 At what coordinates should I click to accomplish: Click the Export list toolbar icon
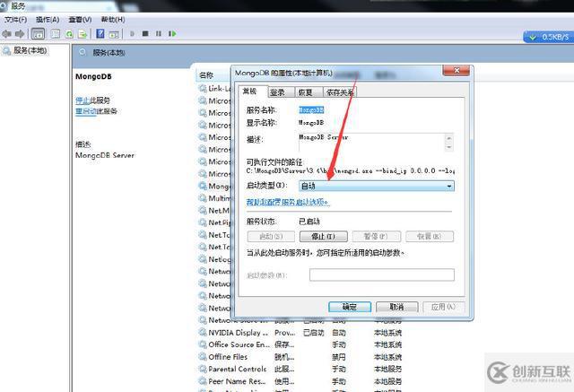click(x=83, y=34)
